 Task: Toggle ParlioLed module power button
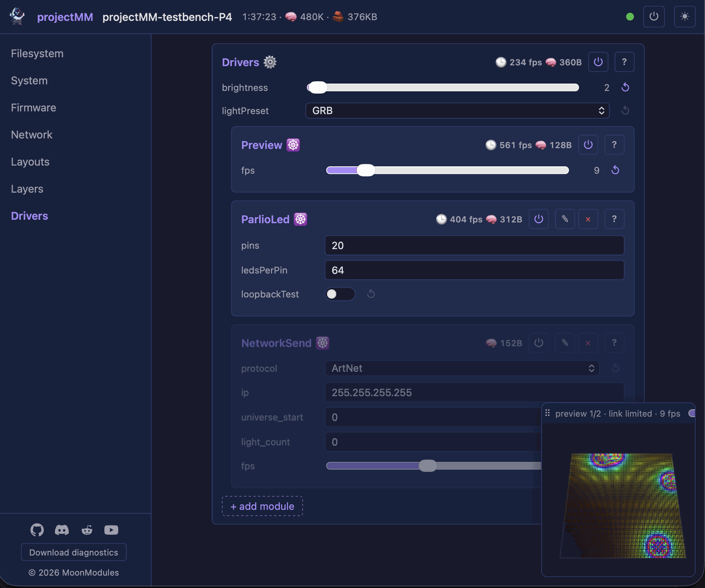pyautogui.click(x=539, y=219)
